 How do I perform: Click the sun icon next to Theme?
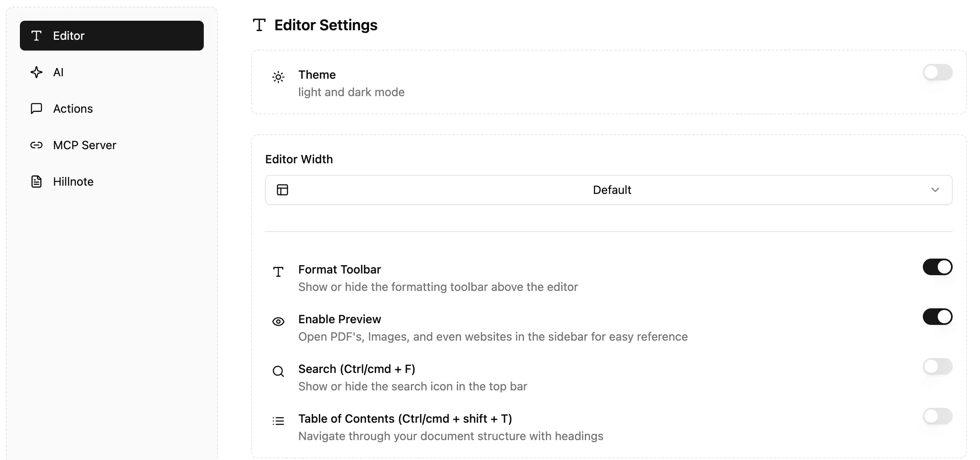point(278,77)
